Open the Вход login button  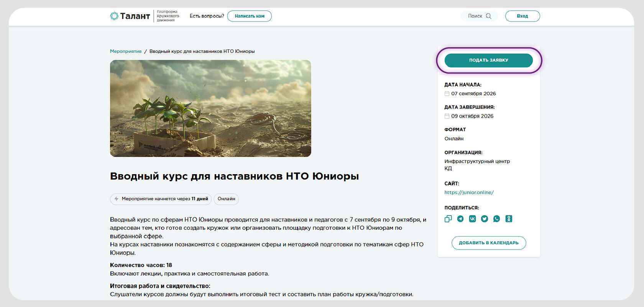pos(522,16)
